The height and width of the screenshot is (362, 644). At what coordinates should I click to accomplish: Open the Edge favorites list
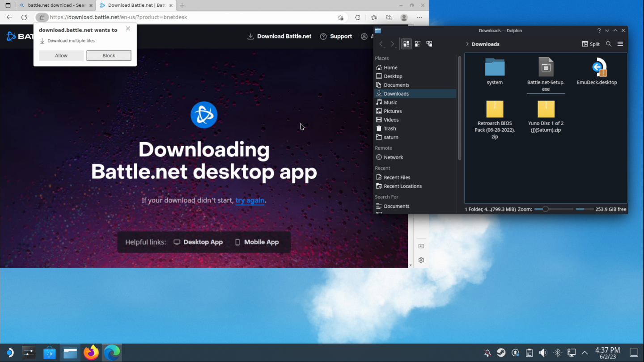[374, 17]
